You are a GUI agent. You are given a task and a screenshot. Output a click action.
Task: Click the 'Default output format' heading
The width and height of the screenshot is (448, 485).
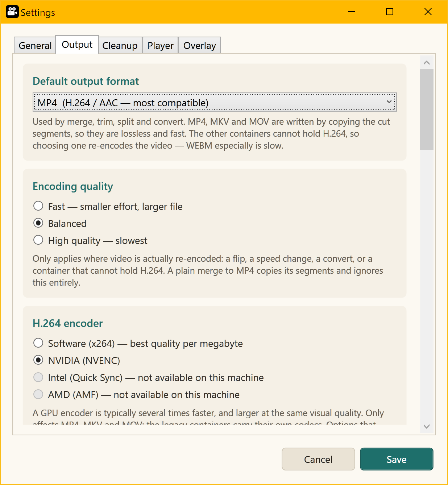(x=86, y=81)
